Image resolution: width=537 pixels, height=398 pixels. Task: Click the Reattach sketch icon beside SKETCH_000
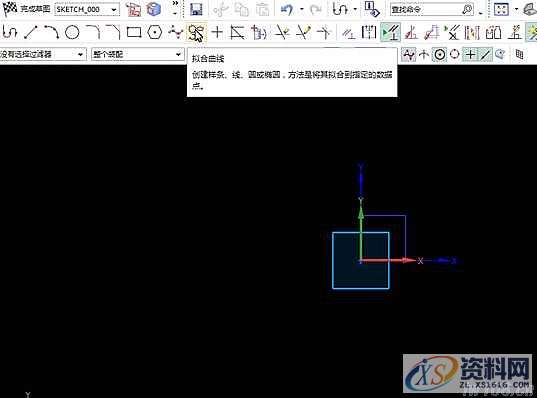[x=133, y=9]
